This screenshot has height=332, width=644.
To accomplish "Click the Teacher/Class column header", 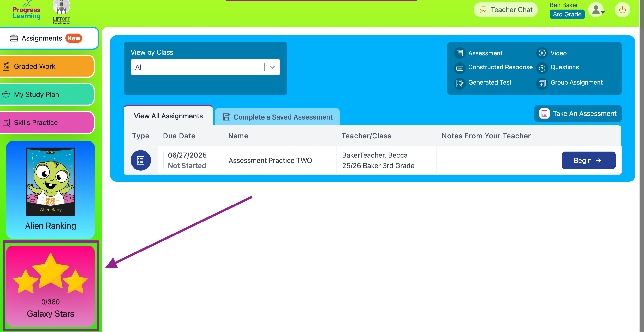I will [x=366, y=136].
